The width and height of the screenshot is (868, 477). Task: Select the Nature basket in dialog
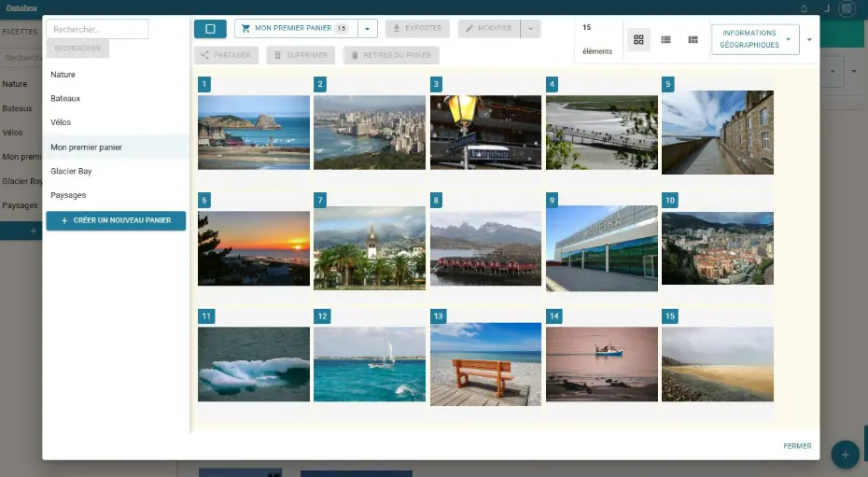pyautogui.click(x=117, y=75)
